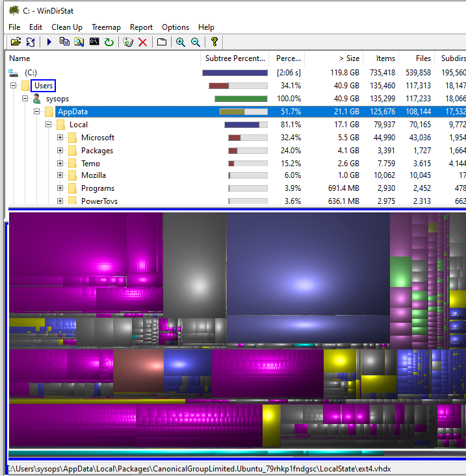The image size is (466, 476).
Task: Click the Delete to Recycle Bin icon
Action: pyautogui.click(x=128, y=42)
